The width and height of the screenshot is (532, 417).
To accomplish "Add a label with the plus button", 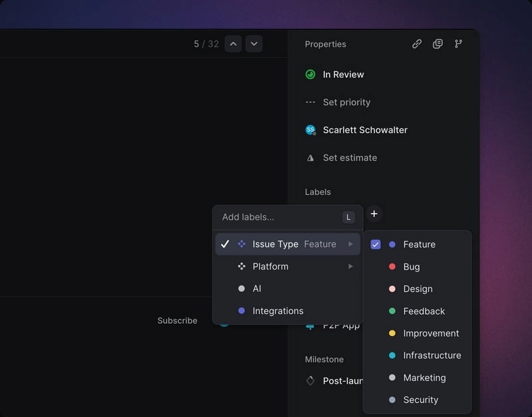I will click(374, 213).
